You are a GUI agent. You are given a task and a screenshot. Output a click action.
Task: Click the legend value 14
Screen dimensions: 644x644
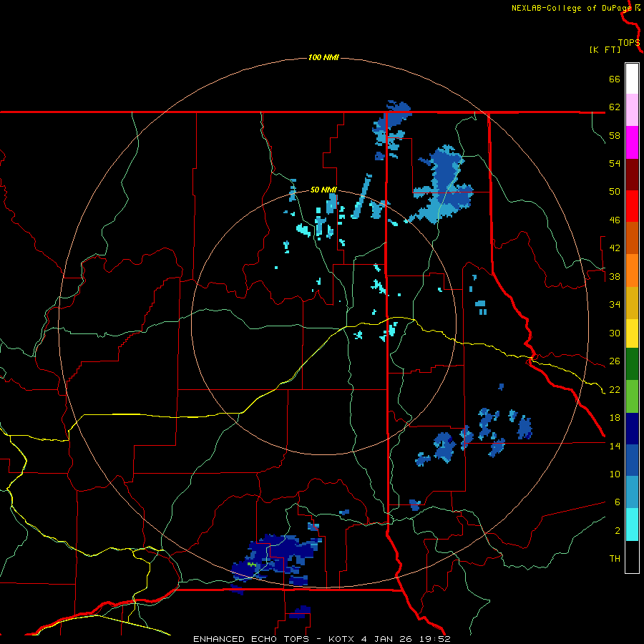(615, 446)
